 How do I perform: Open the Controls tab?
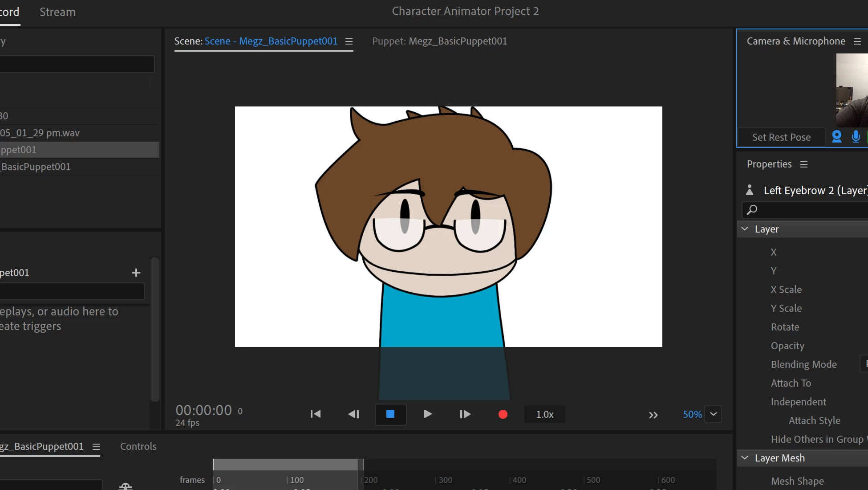pos(138,446)
